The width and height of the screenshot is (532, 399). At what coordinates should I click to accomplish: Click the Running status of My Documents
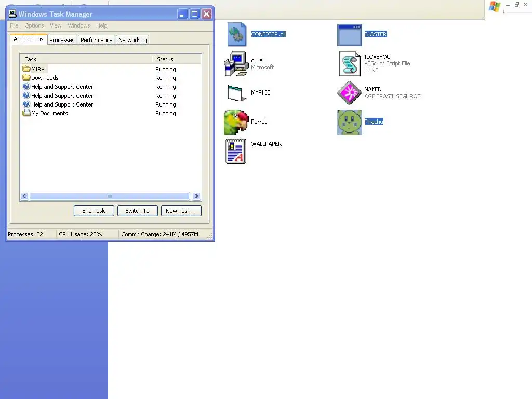click(x=166, y=113)
